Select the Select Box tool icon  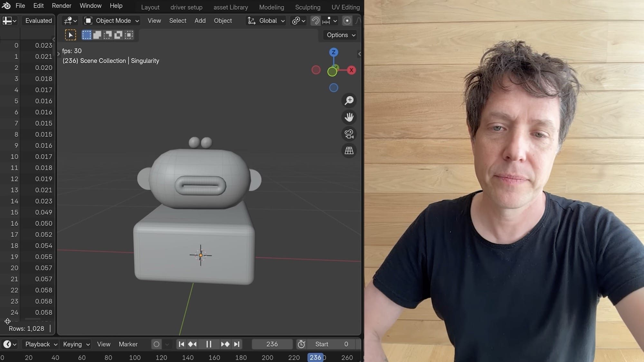(x=71, y=35)
